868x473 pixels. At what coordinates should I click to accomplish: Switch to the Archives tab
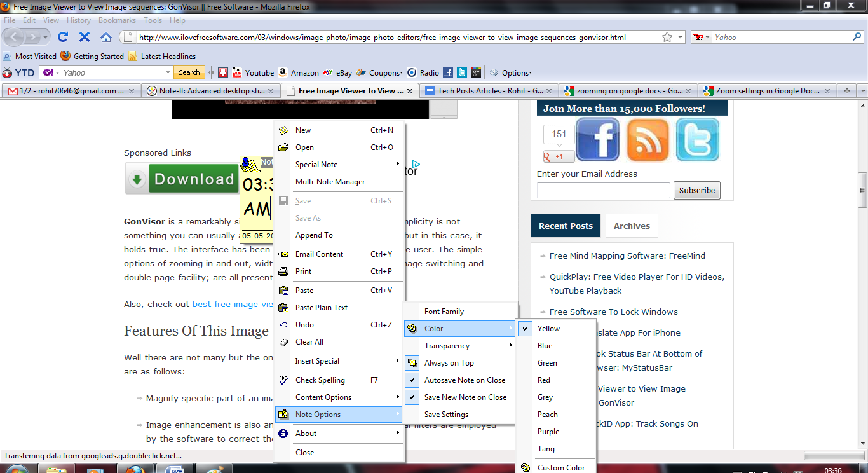[631, 226]
